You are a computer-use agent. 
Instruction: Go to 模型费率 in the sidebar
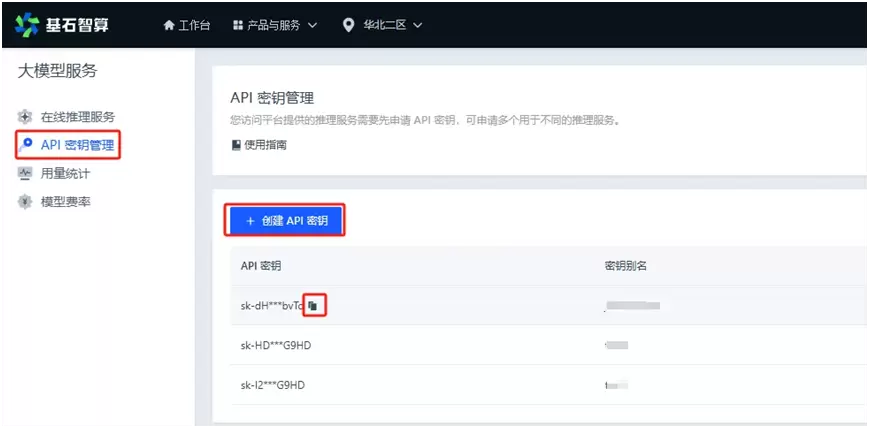click(65, 201)
